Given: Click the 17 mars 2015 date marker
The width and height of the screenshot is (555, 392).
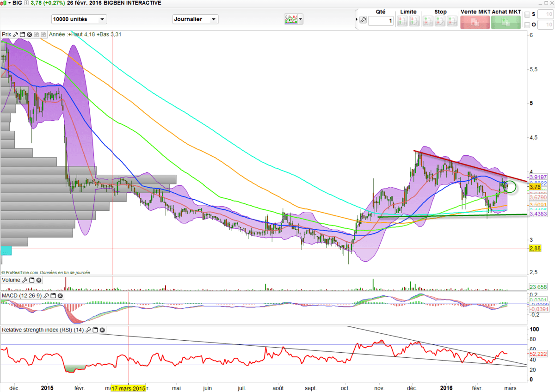Looking at the screenshot, I should 128,388.
